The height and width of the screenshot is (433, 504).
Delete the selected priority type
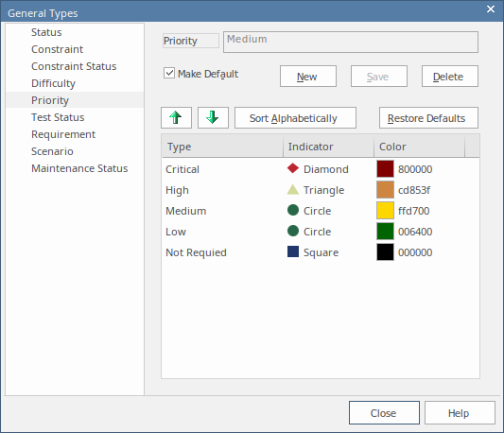click(x=450, y=77)
